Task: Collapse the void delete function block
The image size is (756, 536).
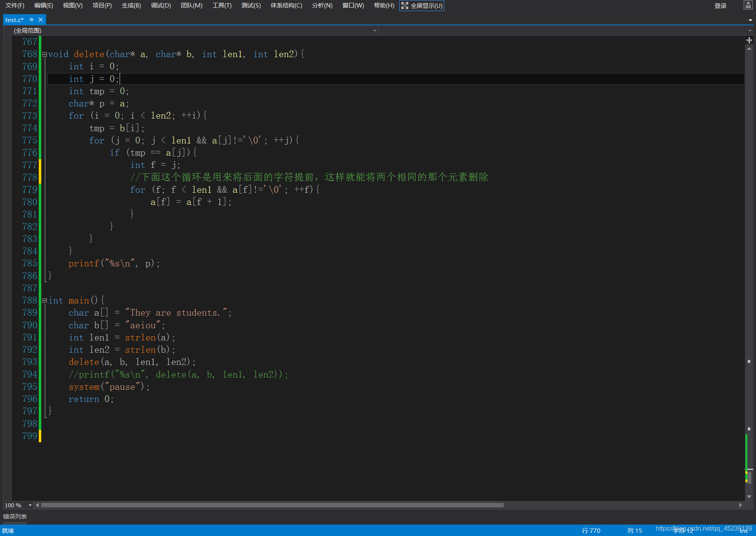Action: click(45, 54)
